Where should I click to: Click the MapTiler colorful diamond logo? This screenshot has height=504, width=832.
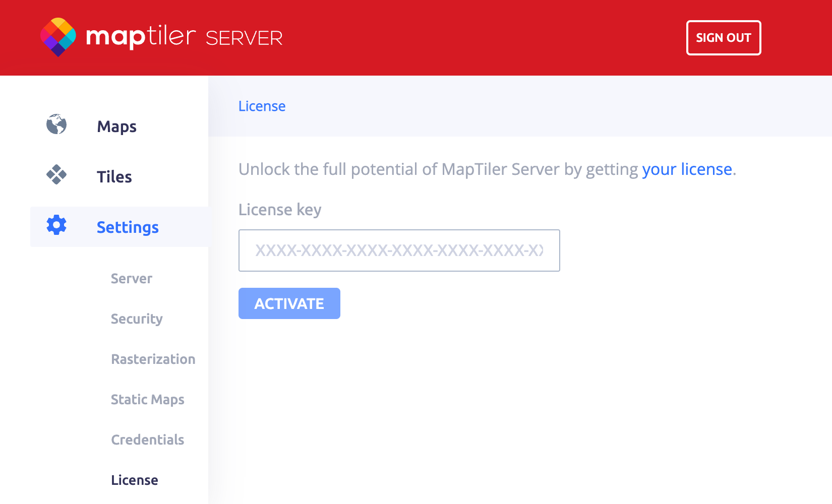(x=58, y=37)
